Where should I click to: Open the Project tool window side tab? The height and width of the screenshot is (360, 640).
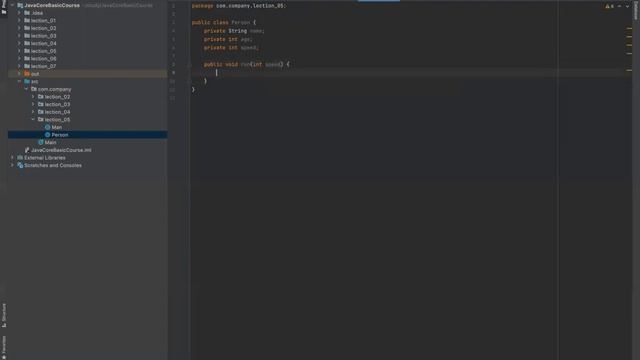(x=4, y=7)
